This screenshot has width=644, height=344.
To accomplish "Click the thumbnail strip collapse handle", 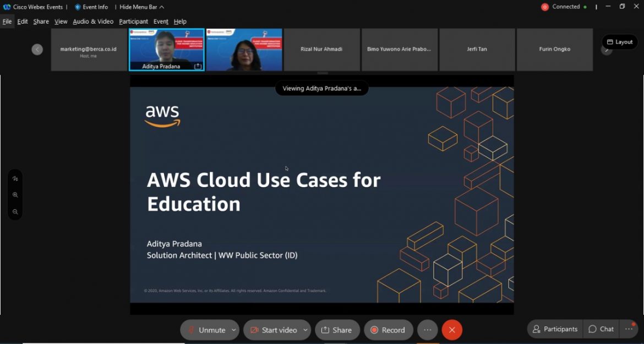I will coord(323,73).
